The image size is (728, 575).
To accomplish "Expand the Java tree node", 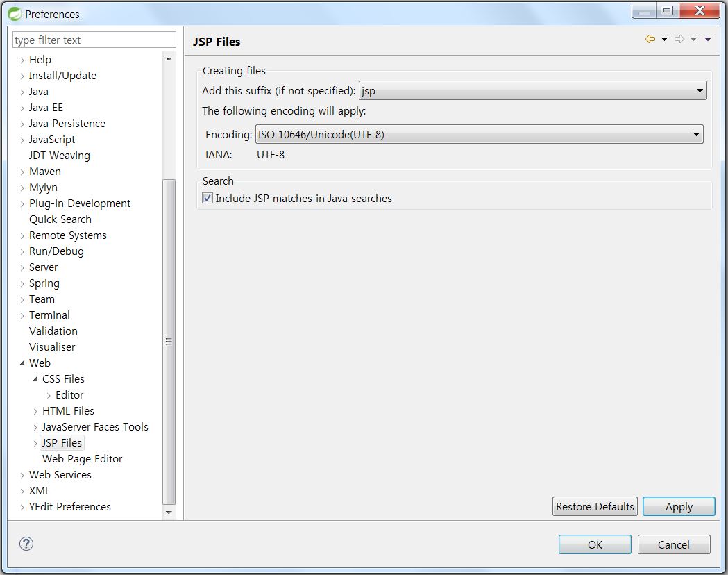I will pyautogui.click(x=22, y=92).
